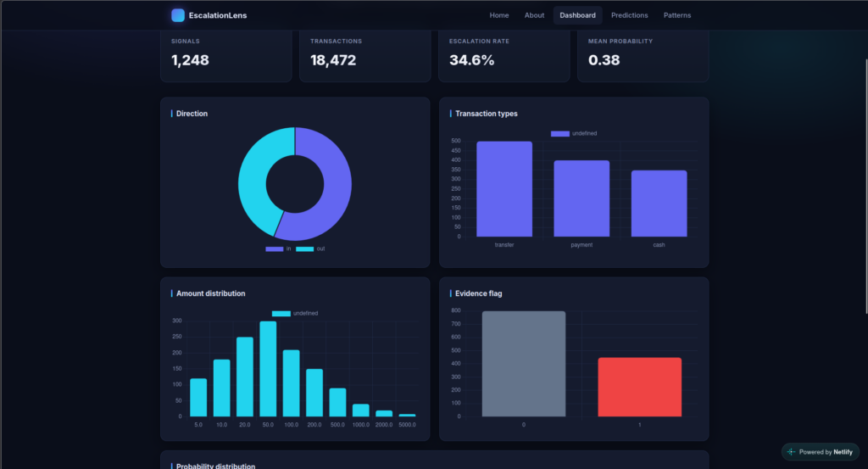Toggle the Transaction types legend swatch
The image size is (868, 469).
tap(559, 133)
